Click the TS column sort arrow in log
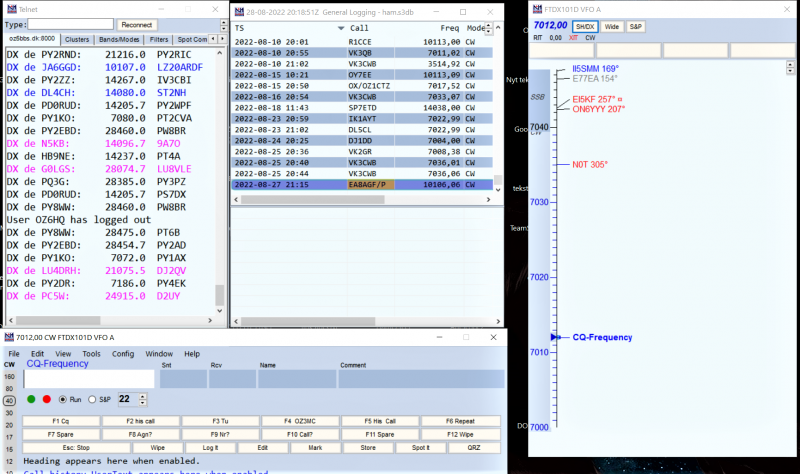 341,28
